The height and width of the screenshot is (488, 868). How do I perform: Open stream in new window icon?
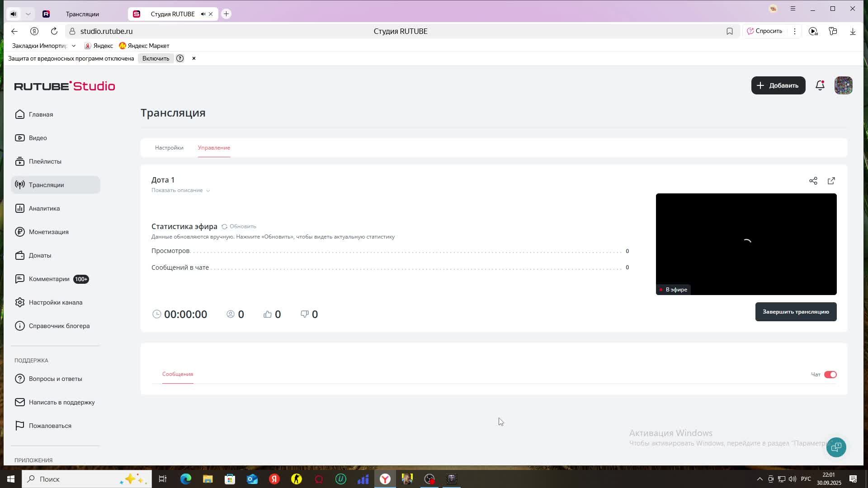[x=831, y=181]
